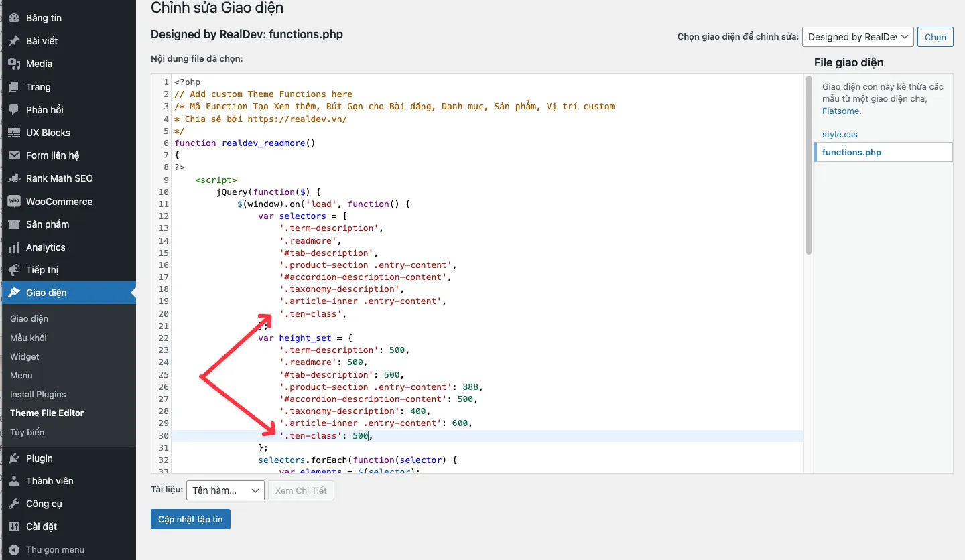Click the WooCommerce logo icon
Viewport: 965px width, 560px height.
click(14, 202)
